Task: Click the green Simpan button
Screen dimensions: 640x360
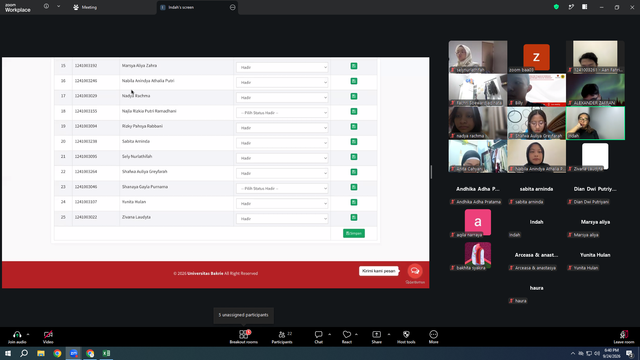Action: tap(354, 233)
